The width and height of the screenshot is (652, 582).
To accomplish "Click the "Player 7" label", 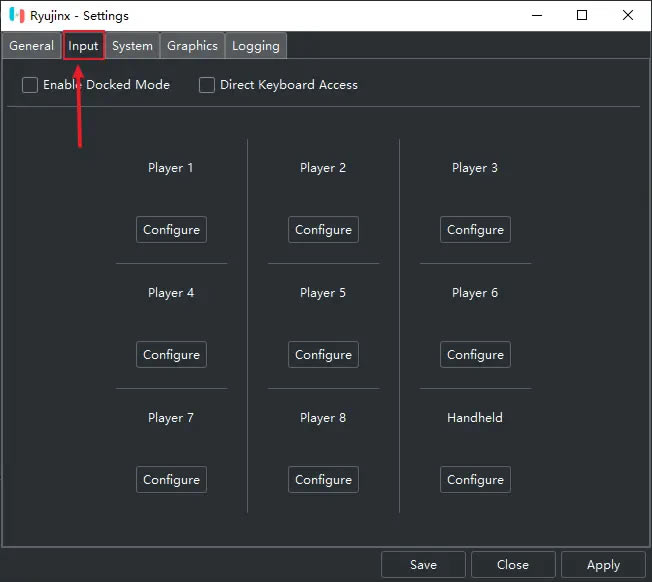I will (171, 418).
